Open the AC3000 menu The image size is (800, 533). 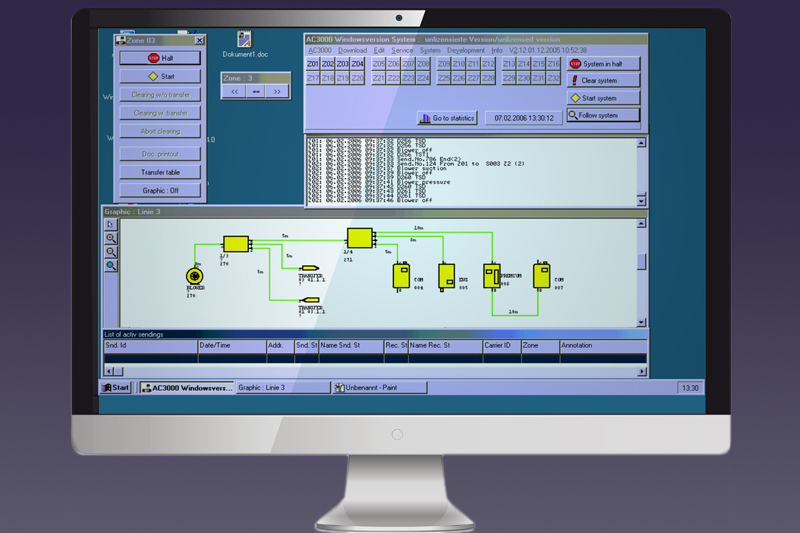tap(320, 50)
